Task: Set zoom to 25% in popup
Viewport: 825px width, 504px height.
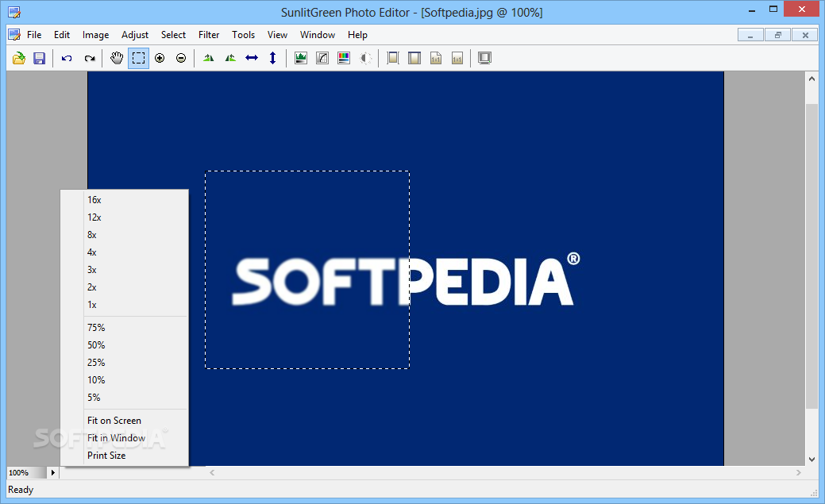Action: (x=125, y=363)
